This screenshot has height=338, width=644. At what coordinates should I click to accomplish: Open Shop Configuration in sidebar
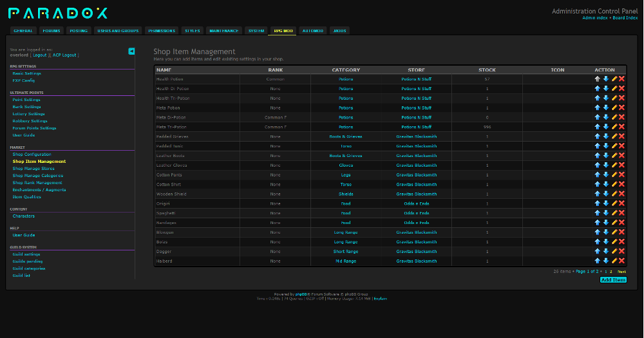32,155
